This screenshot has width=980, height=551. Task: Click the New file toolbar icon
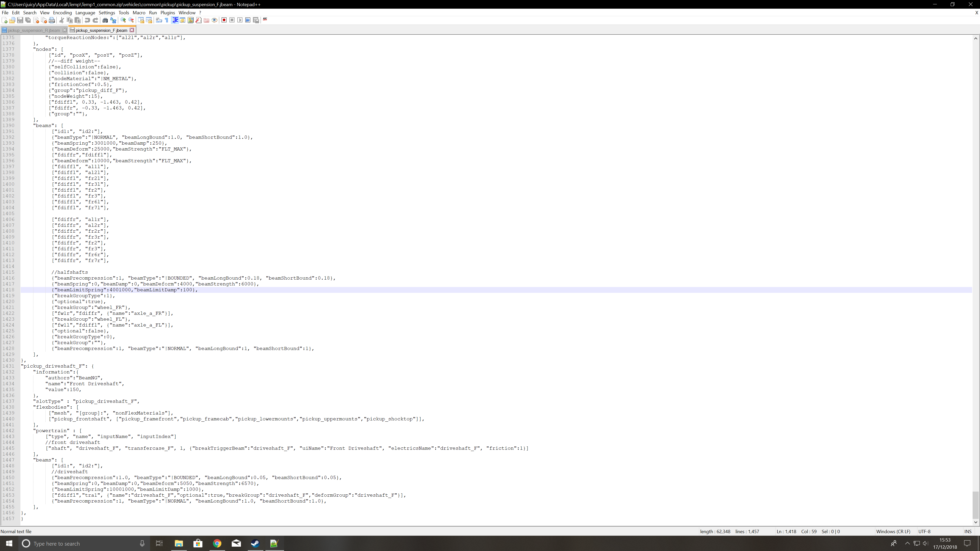pyautogui.click(x=4, y=20)
